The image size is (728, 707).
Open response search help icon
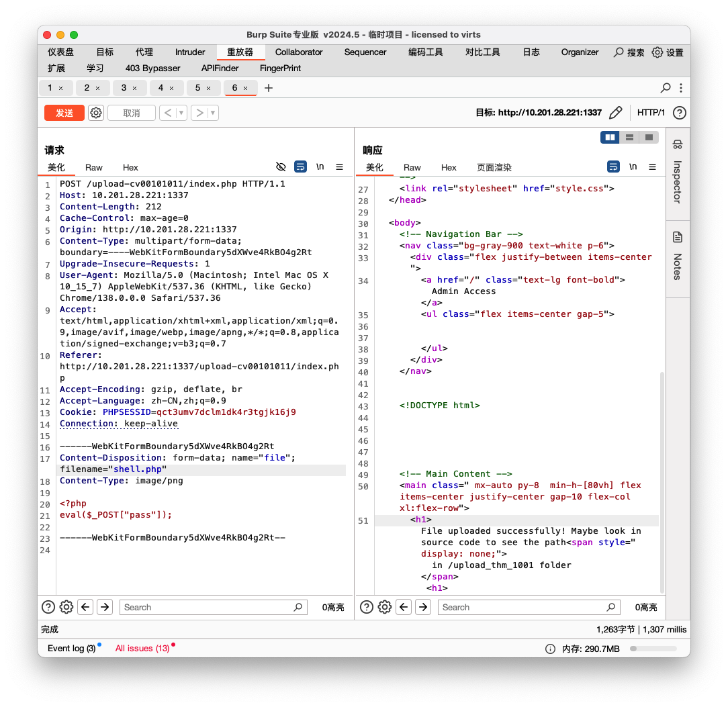coord(366,607)
